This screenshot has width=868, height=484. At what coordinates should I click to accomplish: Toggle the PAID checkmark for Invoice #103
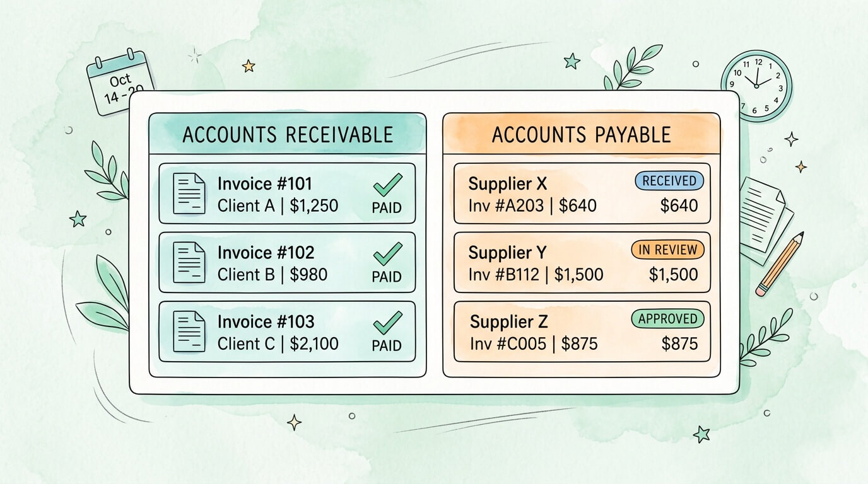click(x=387, y=324)
